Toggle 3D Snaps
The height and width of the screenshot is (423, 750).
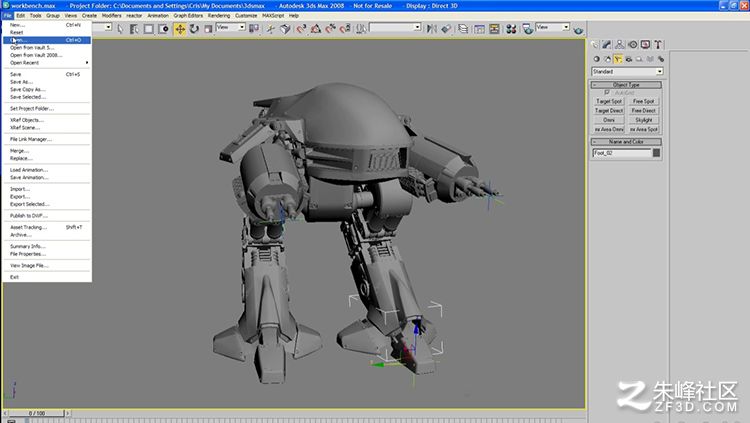301,29
